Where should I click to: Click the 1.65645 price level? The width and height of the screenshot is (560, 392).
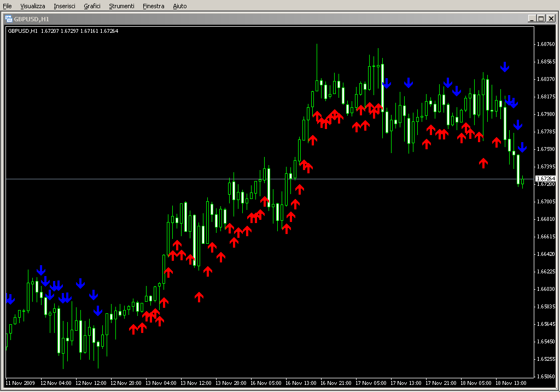point(546,324)
